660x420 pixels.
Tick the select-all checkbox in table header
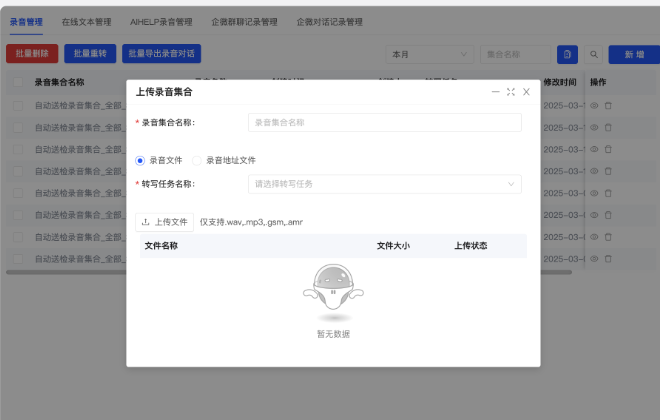click(x=17, y=82)
